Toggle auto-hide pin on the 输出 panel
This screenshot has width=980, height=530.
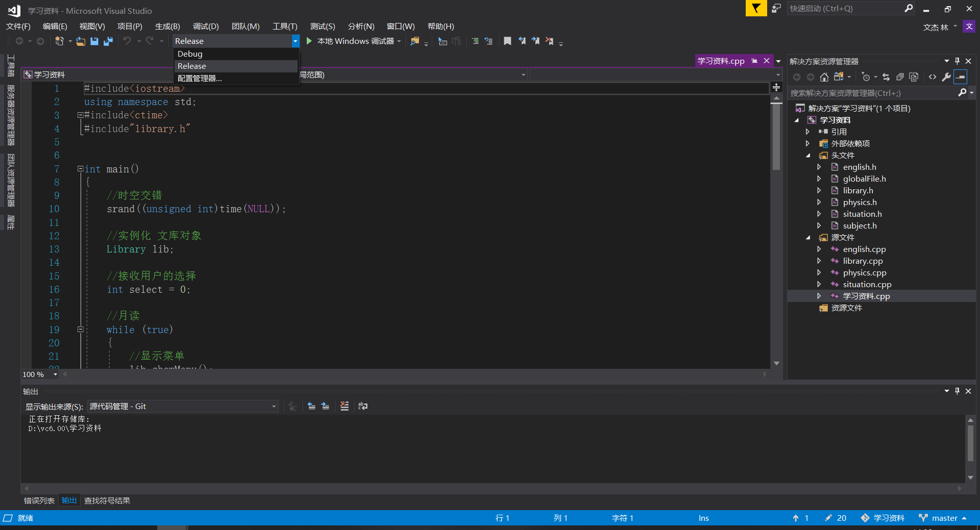(x=958, y=391)
